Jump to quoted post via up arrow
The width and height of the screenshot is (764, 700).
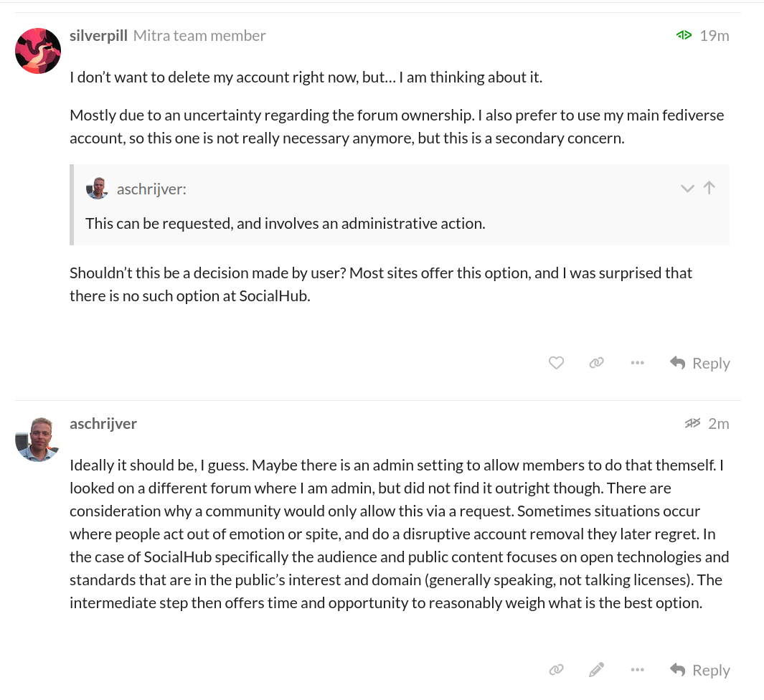point(709,188)
